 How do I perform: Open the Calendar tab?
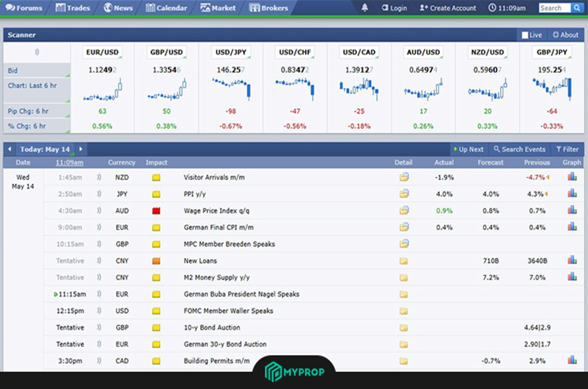coord(166,8)
